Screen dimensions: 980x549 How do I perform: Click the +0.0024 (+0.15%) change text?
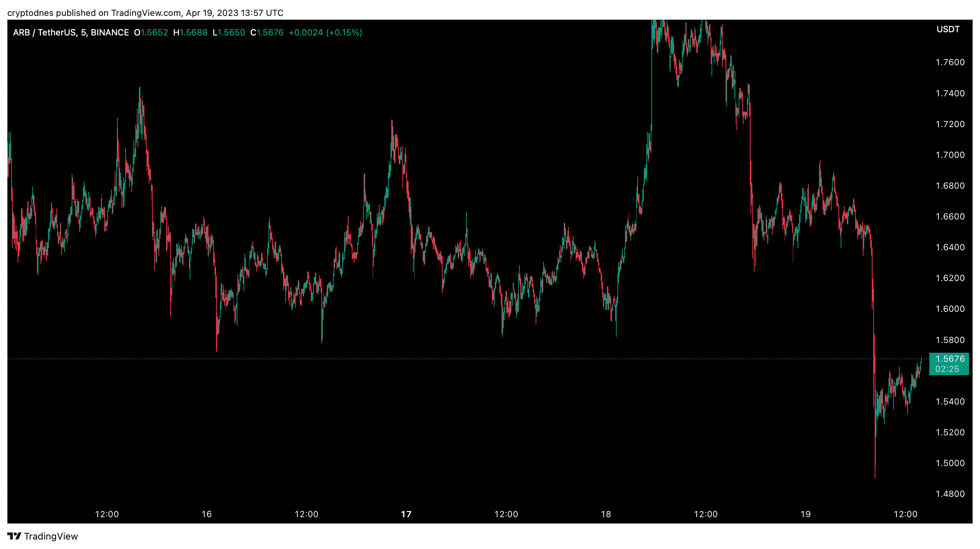325,32
